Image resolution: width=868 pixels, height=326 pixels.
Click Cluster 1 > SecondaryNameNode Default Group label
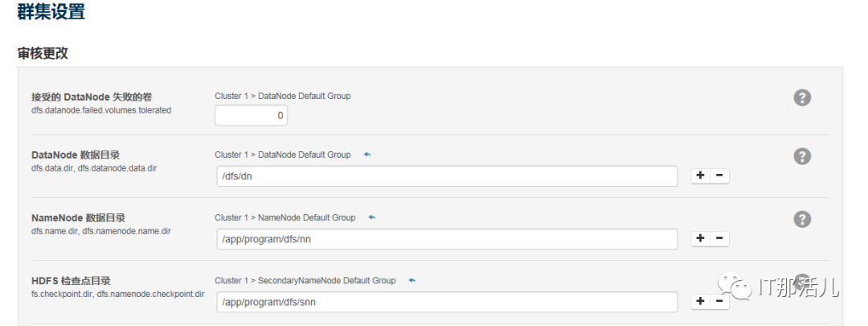305,280
